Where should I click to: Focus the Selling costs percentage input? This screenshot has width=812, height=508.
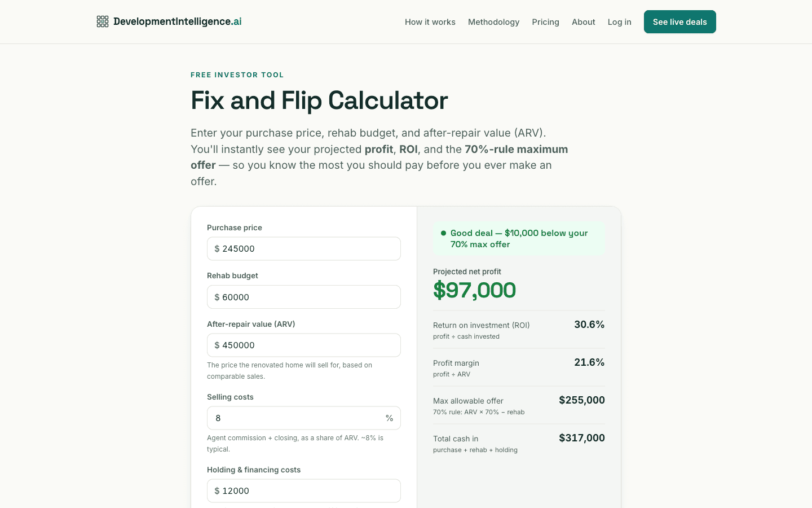point(304,418)
